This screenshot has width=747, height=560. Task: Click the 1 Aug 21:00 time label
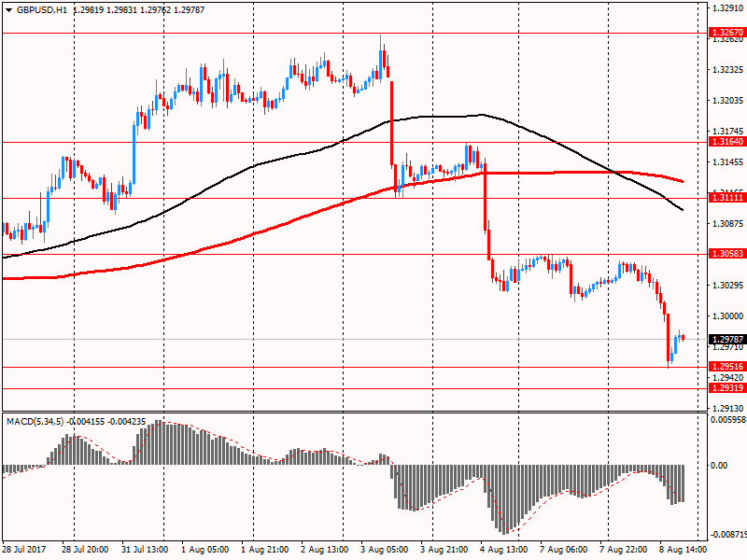click(264, 550)
